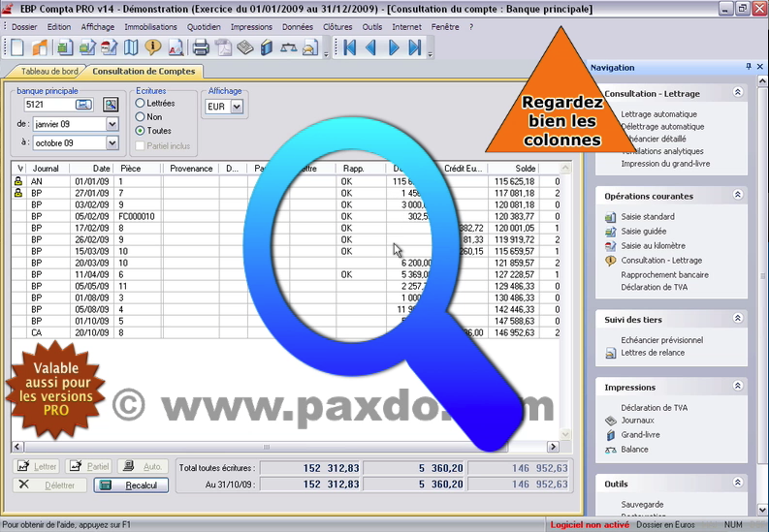Click Balance icon under Impressions

click(x=610, y=450)
